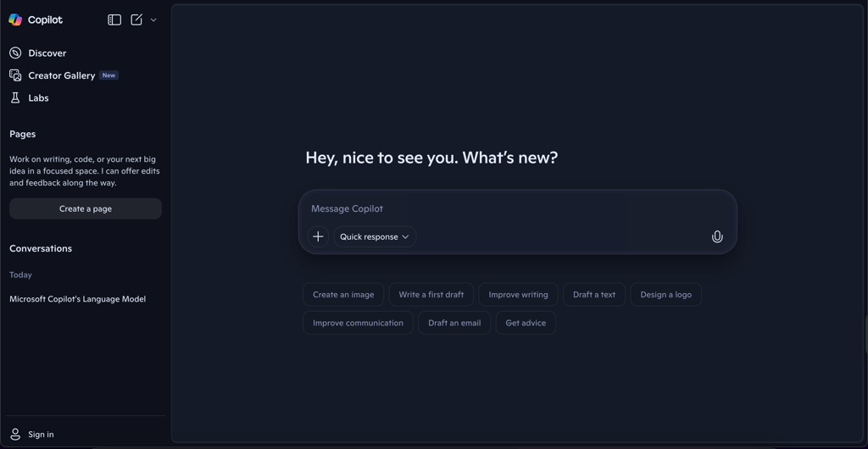Open Microsoft Copilot's Language Model conversation
The height and width of the screenshot is (449, 868).
pyautogui.click(x=77, y=299)
